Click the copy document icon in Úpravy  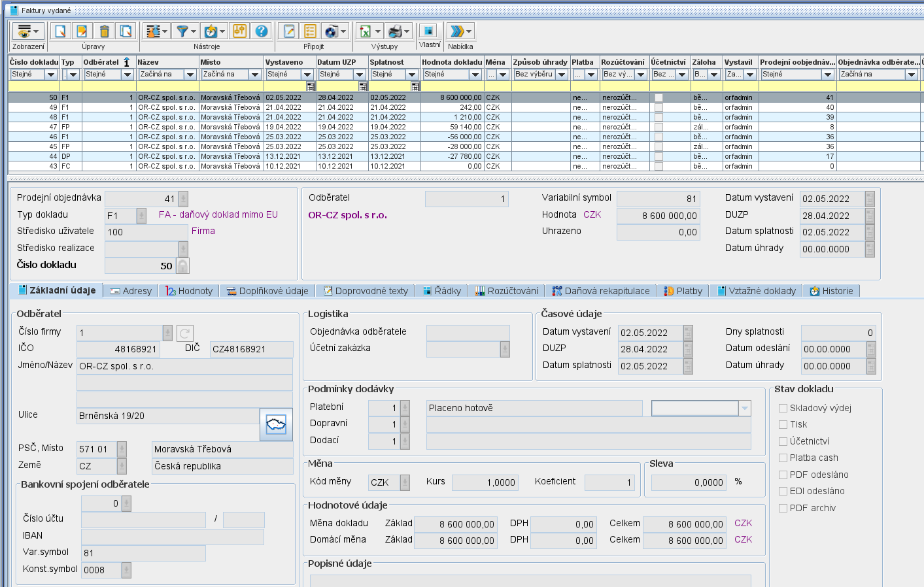[x=126, y=31]
